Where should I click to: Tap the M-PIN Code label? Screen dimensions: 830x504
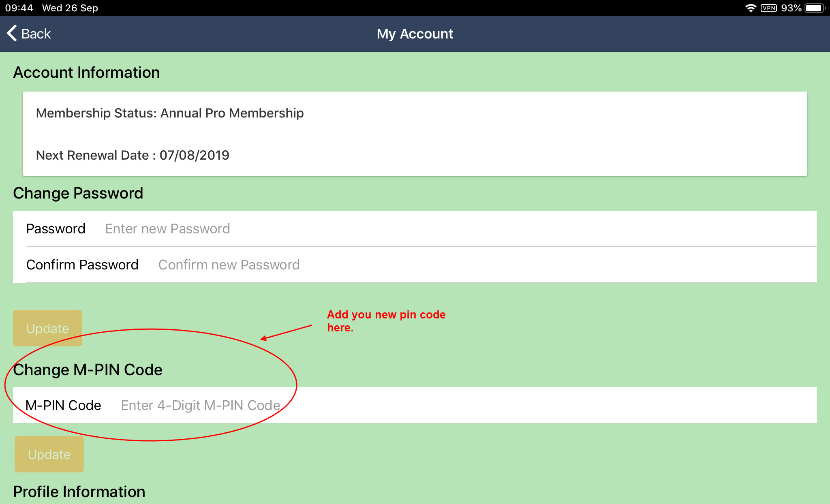point(63,405)
